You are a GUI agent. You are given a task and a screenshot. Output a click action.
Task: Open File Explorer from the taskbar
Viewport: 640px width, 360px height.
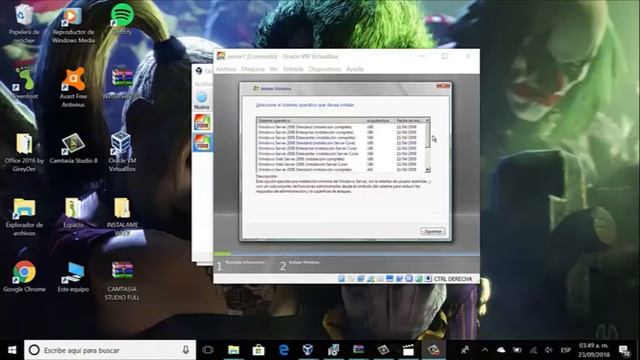[x=233, y=350]
